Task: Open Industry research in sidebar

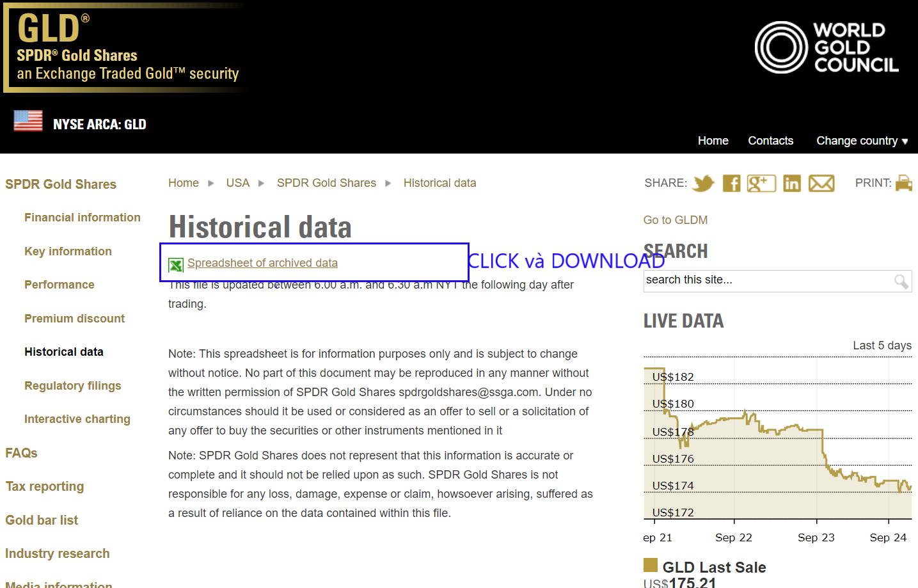Action: (58, 553)
